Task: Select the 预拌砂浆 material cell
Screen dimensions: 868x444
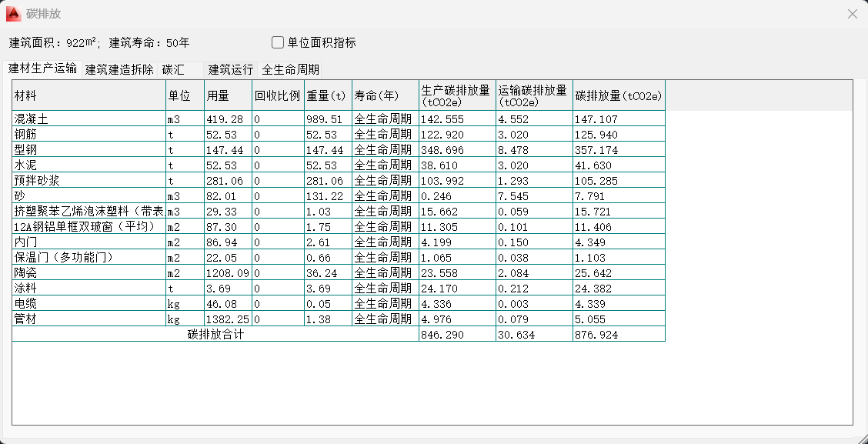Action: coord(88,181)
